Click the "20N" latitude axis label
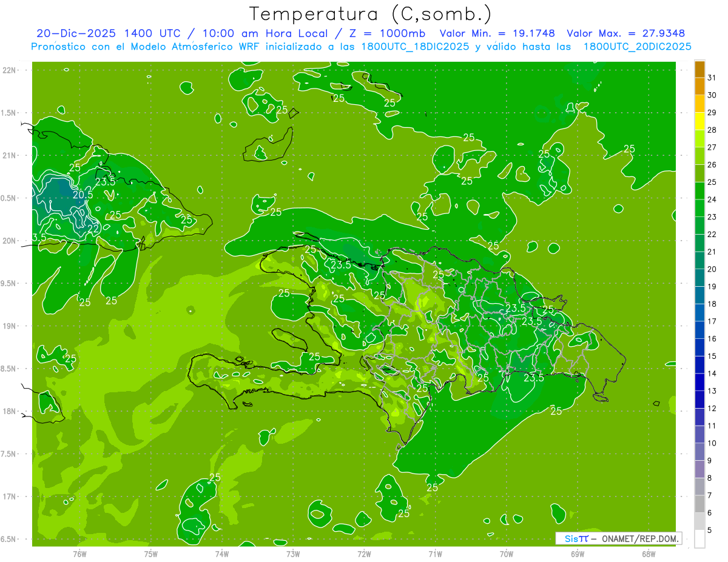This screenshot has width=728, height=562. [9, 241]
